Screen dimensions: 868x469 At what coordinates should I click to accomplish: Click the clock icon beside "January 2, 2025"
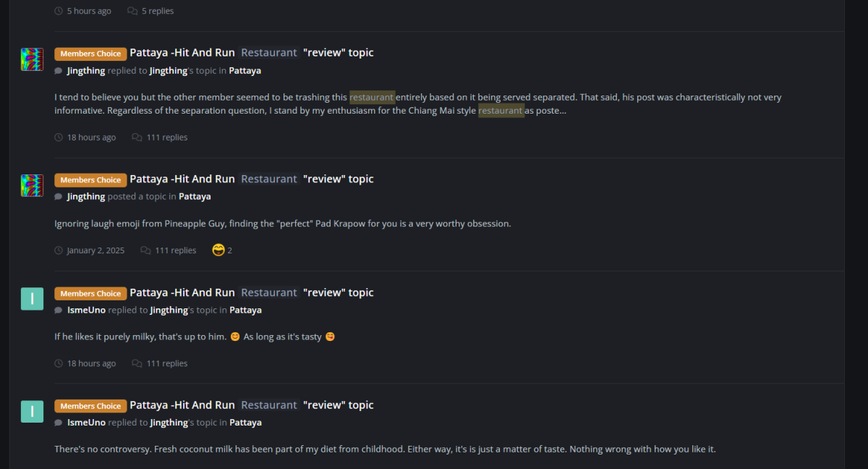point(59,250)
